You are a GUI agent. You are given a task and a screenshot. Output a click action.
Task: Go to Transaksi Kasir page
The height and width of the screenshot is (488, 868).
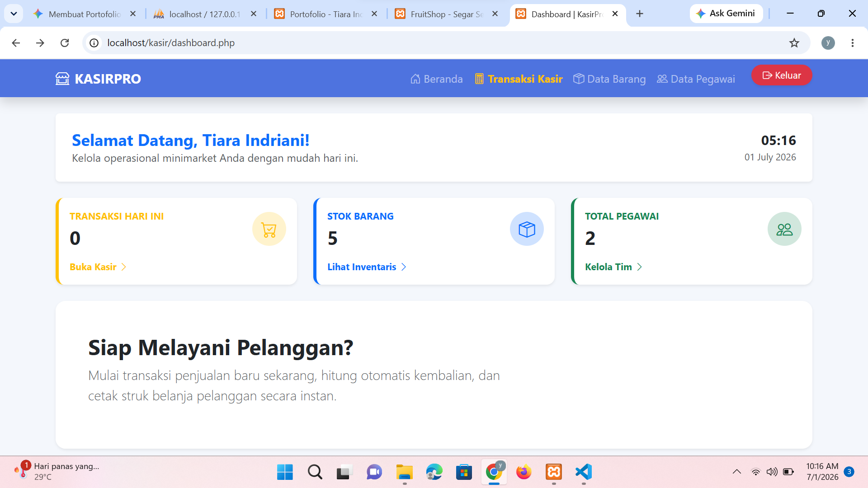(x=519, y=79)
